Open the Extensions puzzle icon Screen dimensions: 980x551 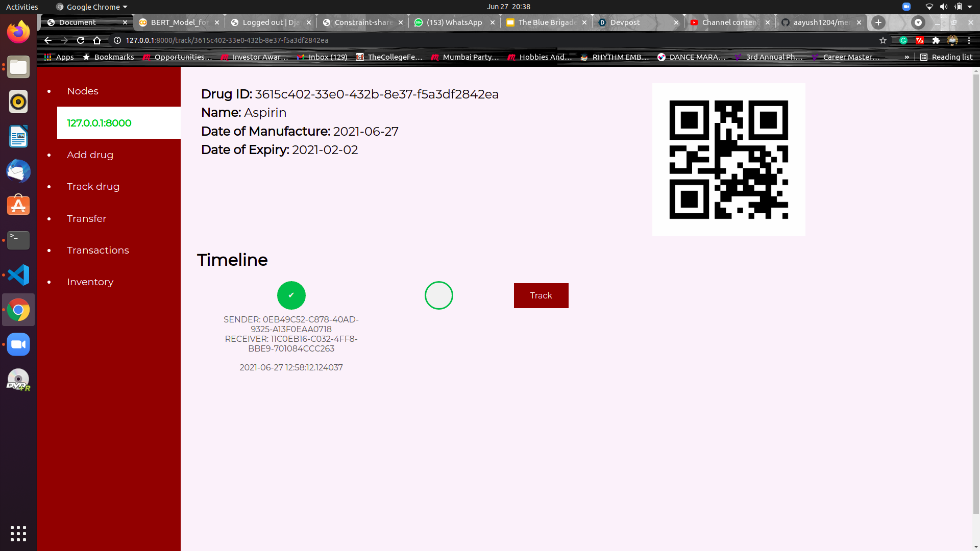tap(936, 40)
